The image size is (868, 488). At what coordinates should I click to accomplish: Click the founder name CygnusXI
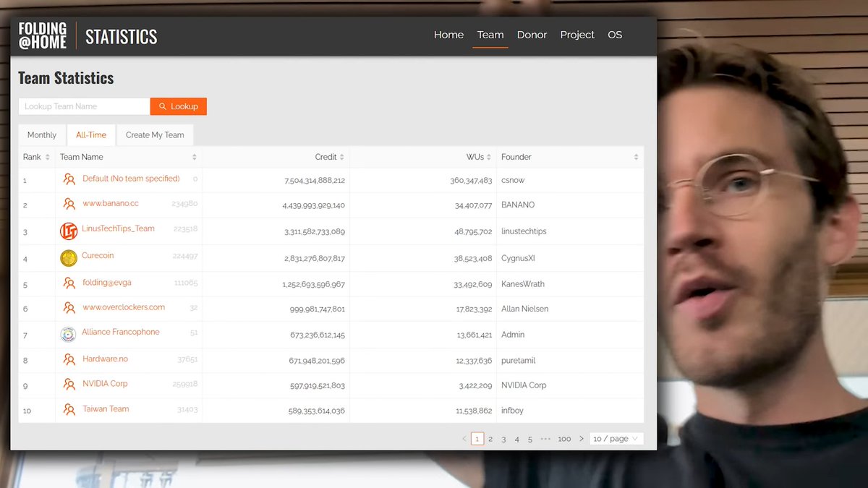pyautogui.click(x=518, y=258)
